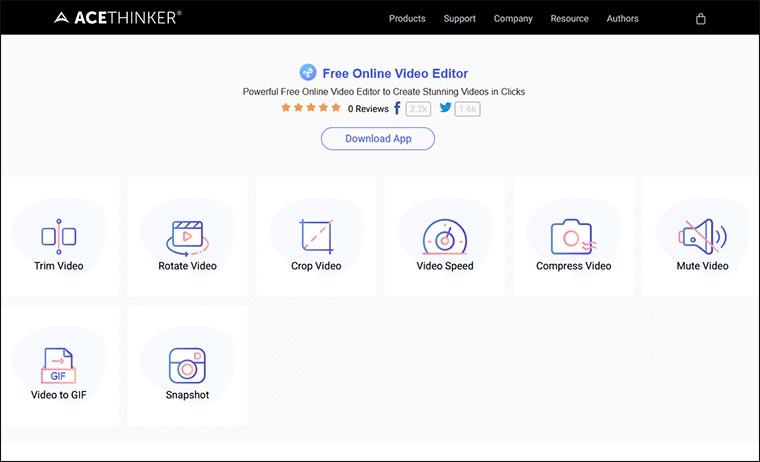The width and height of the screenshot is (760, 462).
Task: Click the shopping bag cart icon
Action: (700, 19)
